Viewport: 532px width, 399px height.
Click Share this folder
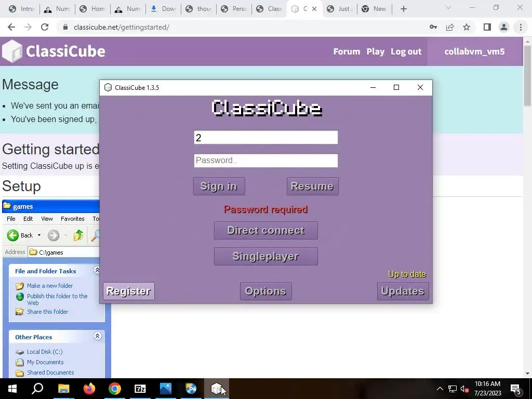(47, 312)
